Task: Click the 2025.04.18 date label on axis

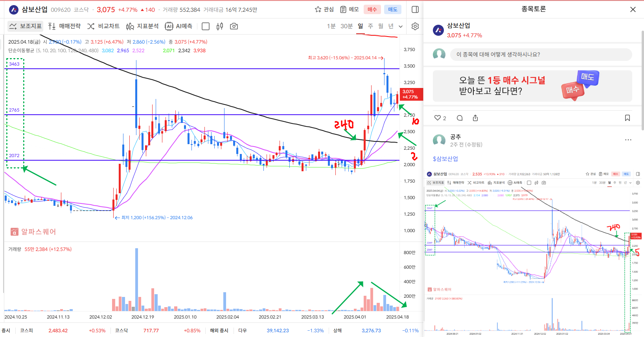Action: tap(397, 317)
